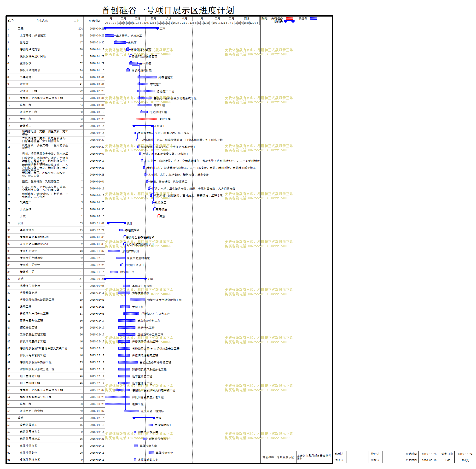476x469 pixels.
Task: Click the 工期 column header in the table
Action: [x=77, y=21]
